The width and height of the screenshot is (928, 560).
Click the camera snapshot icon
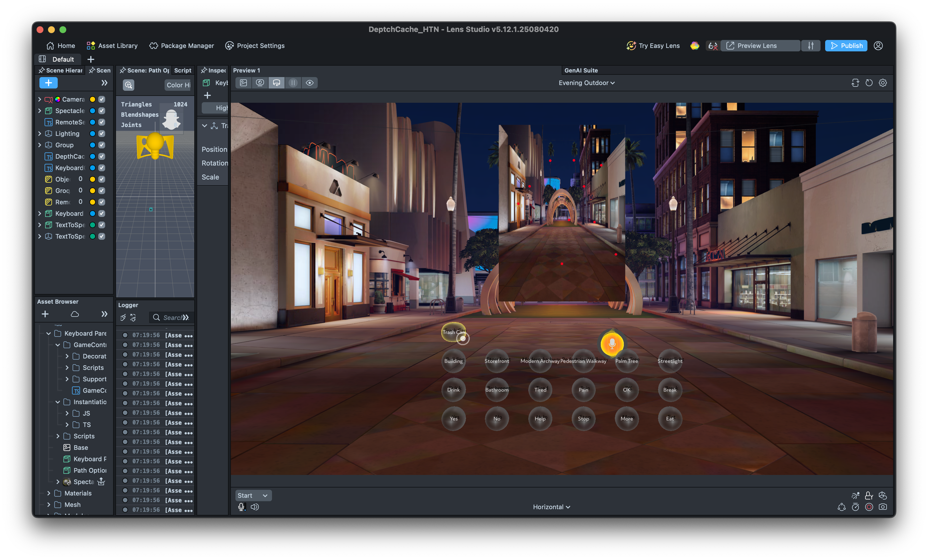882,507
